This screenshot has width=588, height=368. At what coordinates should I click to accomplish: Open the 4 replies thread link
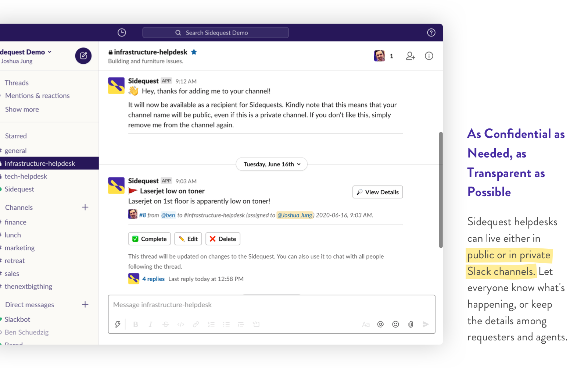(153, 279)
